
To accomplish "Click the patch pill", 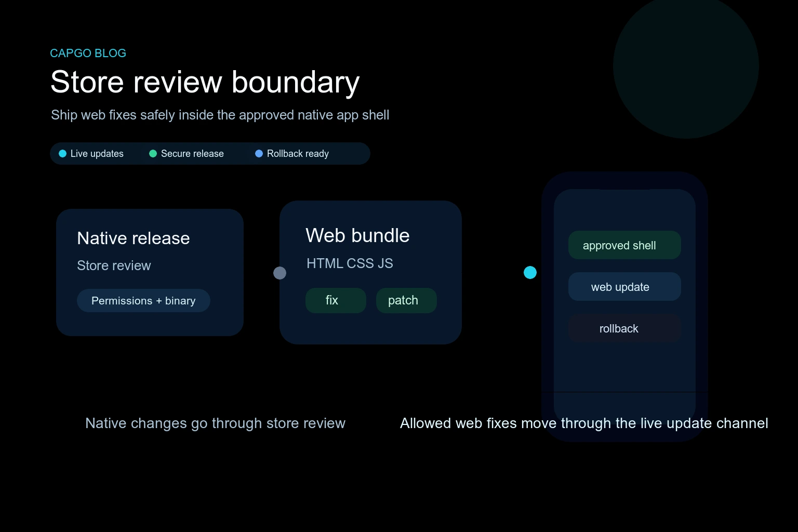I will point(406,300).
